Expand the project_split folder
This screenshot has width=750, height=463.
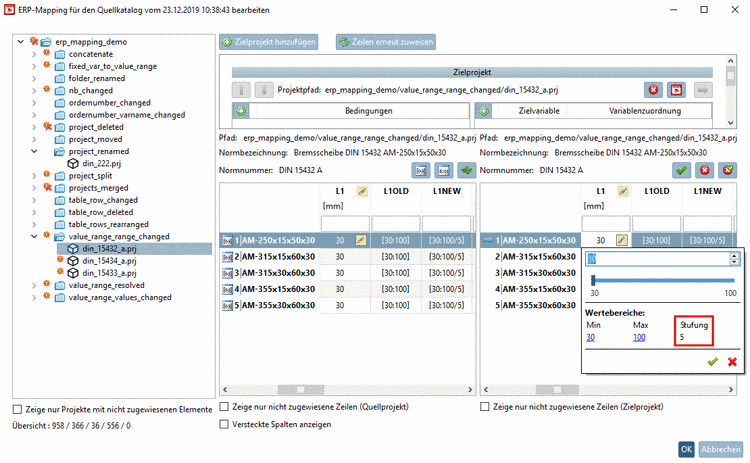click(x=34, y=176)
